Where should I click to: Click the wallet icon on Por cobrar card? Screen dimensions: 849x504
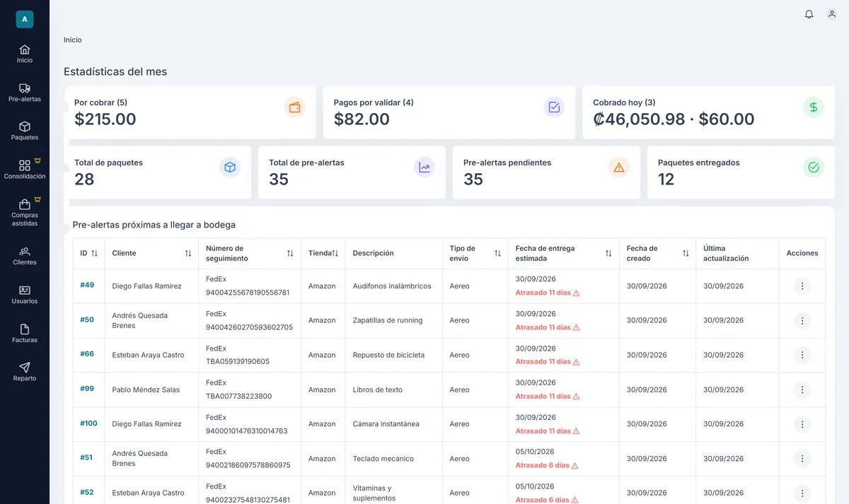click(x=295, y=107)
